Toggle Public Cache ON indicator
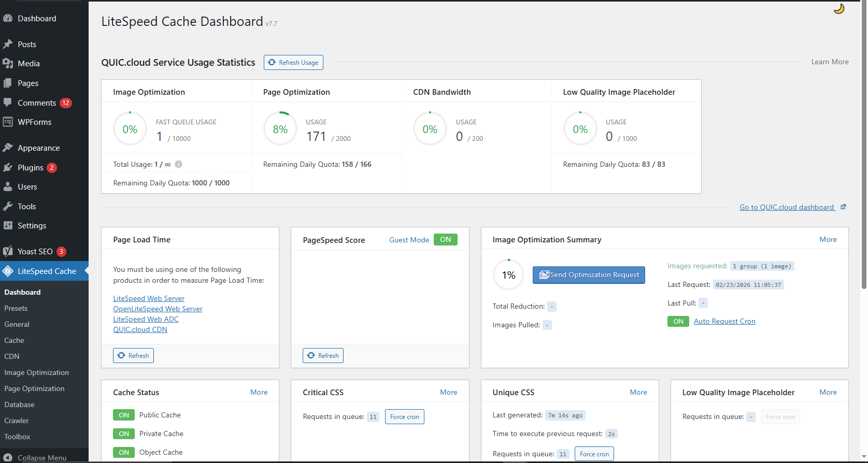Screen dimensions: 868x463 [124, 415]
